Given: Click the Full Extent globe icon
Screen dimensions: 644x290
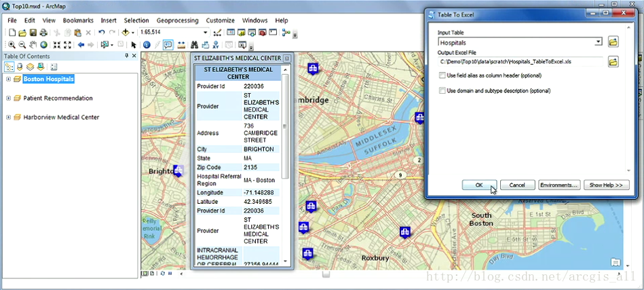Looking at the screenshot, I should click(44, 45).
